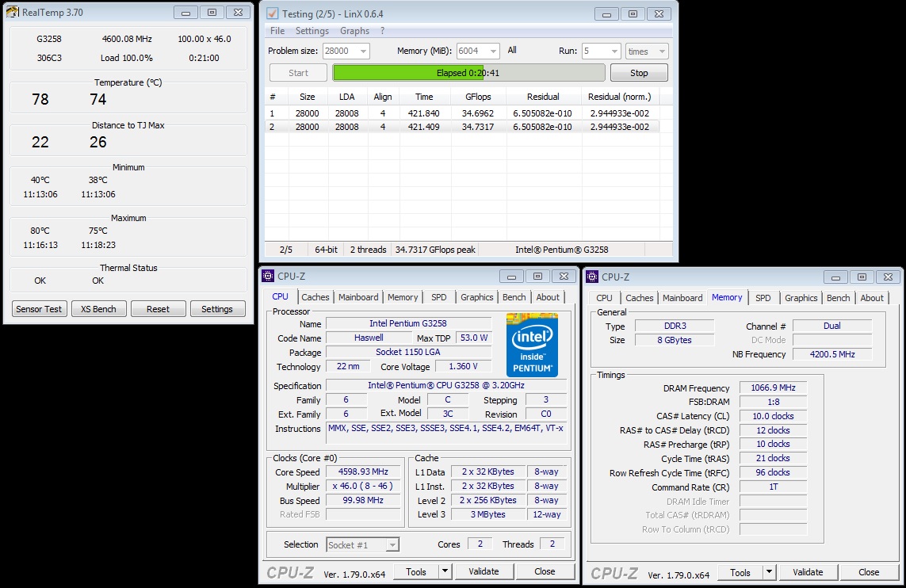
Task: Click the DRAM Frequency 1066.9 MHz value
Action: (x=773, y=388)
